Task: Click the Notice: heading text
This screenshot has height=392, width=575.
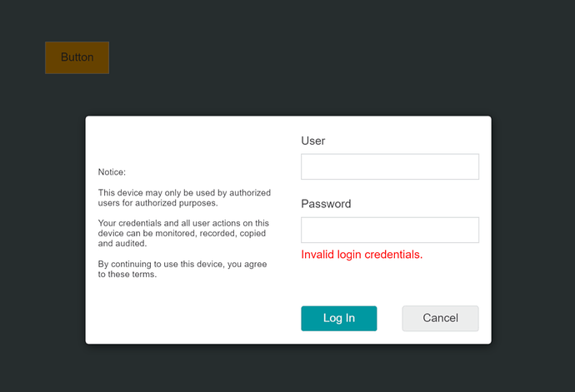Action: click(112, 172)
